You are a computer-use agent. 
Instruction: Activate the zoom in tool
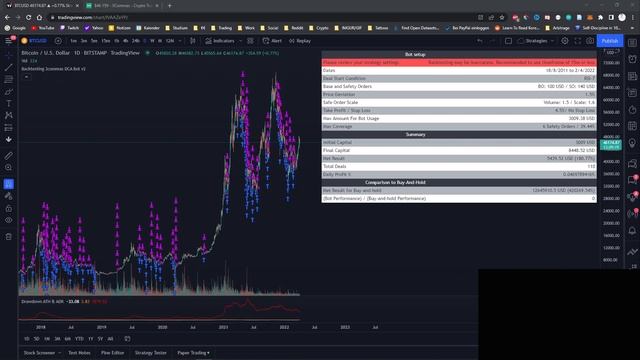9,168
